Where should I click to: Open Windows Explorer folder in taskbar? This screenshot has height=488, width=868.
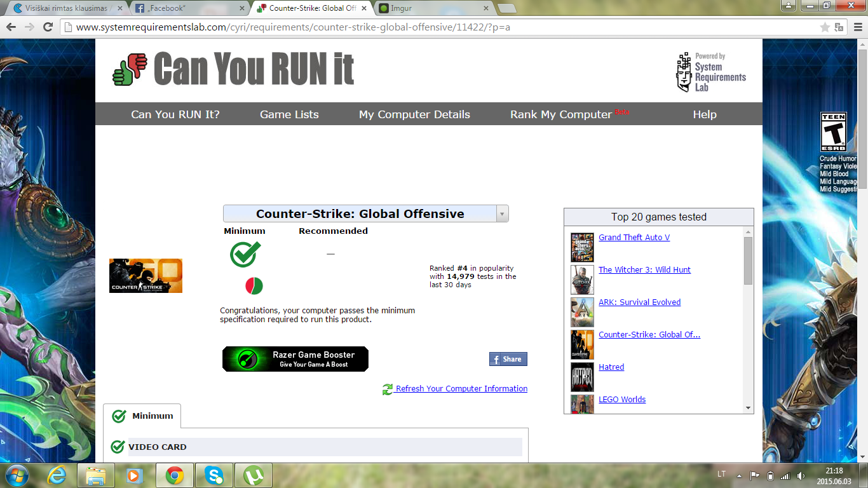click(x=96, y=475)
